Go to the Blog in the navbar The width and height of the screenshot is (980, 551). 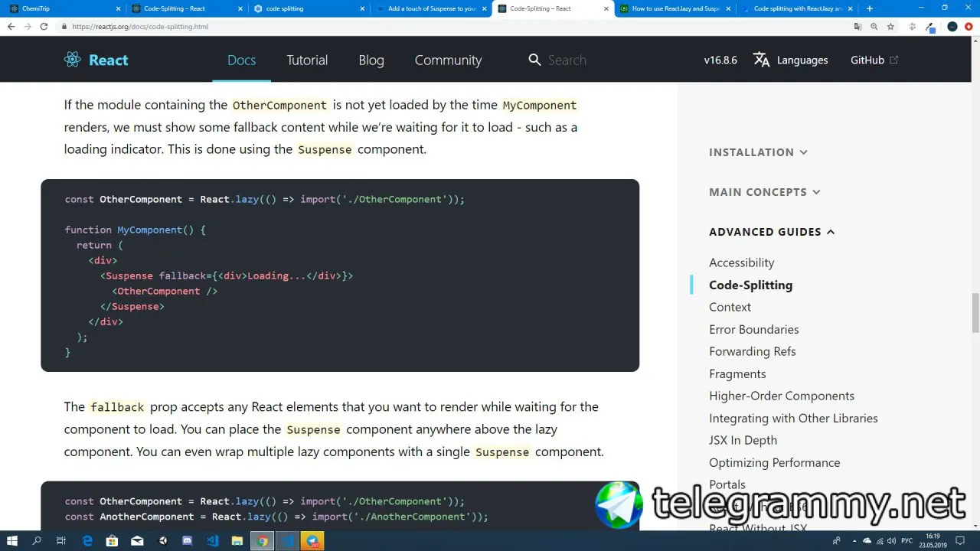pos(371,60)
